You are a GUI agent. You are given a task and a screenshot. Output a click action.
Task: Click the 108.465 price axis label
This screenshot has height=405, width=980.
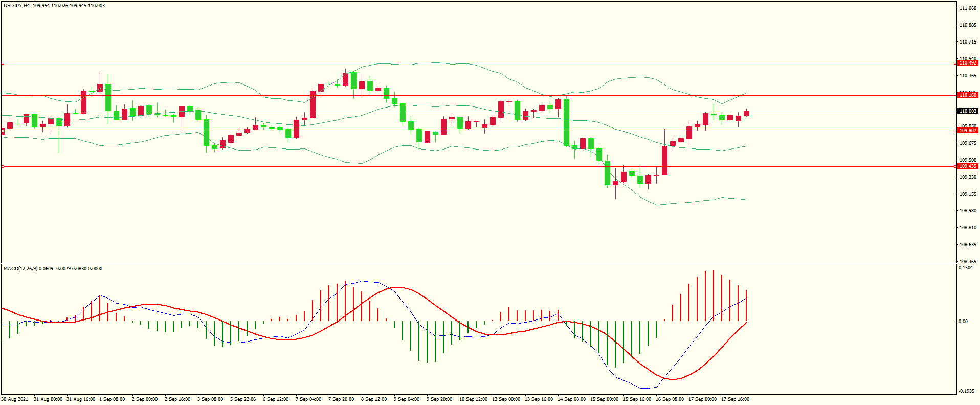click(968, 262)
